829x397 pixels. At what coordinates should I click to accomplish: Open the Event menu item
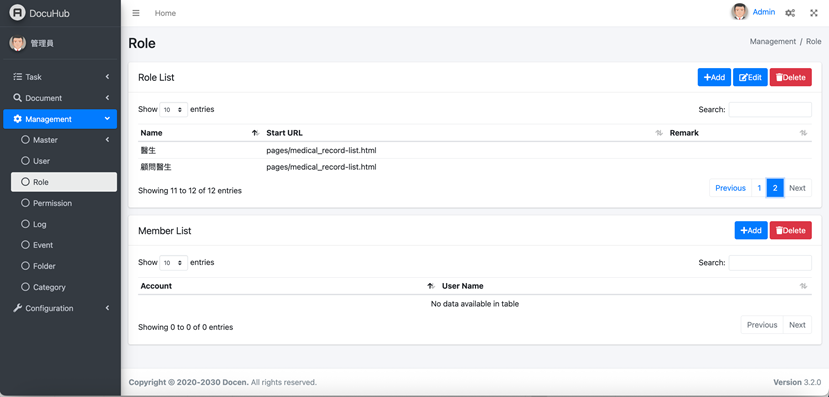[x=64, y=245]
